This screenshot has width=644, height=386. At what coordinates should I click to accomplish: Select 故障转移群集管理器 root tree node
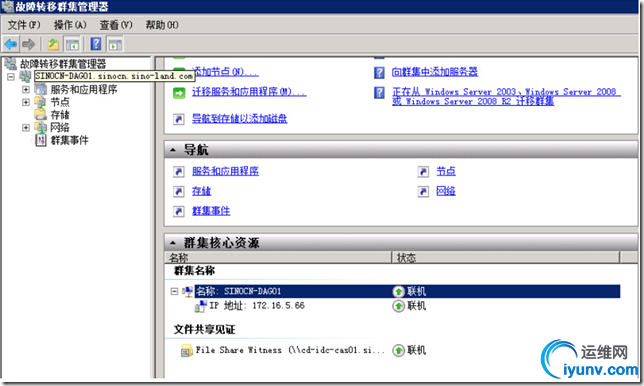click(x=63, y=64)
